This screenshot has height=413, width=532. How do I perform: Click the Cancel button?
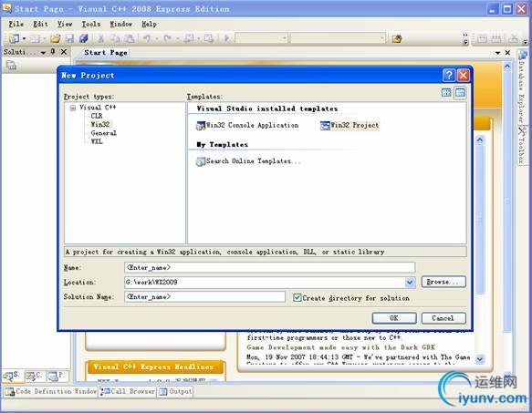click(443, 318)
